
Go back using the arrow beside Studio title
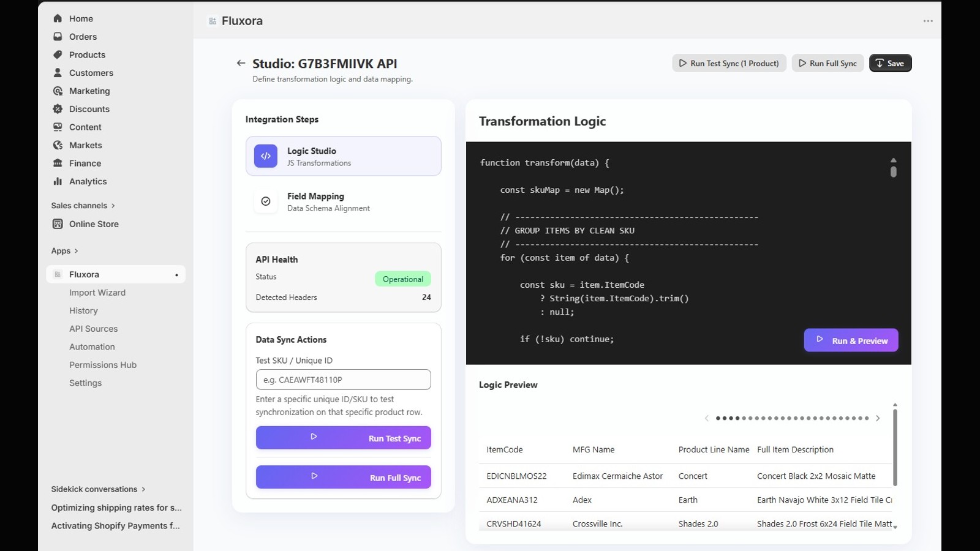(x=241, y=63)
